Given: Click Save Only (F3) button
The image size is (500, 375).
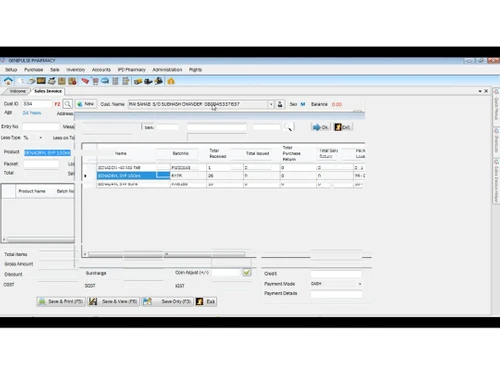Looking at the screenshot, I should coord(167,302).
